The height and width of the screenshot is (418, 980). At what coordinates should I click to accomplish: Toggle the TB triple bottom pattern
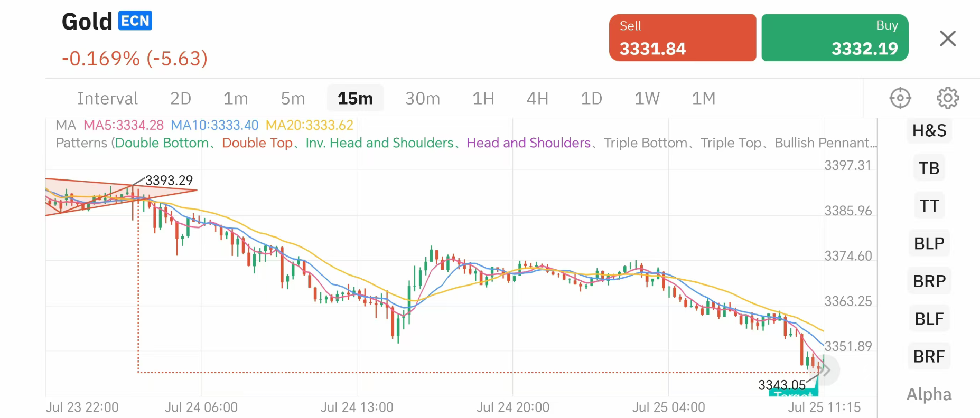(929, 168)
